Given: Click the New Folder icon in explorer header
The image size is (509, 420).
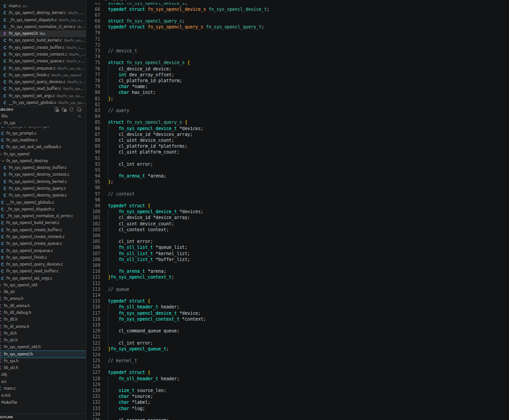Looking at the screenshot, I should (64, 110).
